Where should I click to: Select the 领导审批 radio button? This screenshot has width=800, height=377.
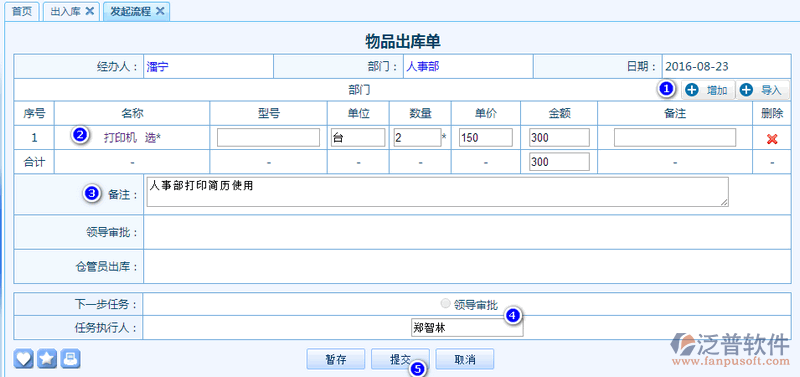tap(445, 304)
